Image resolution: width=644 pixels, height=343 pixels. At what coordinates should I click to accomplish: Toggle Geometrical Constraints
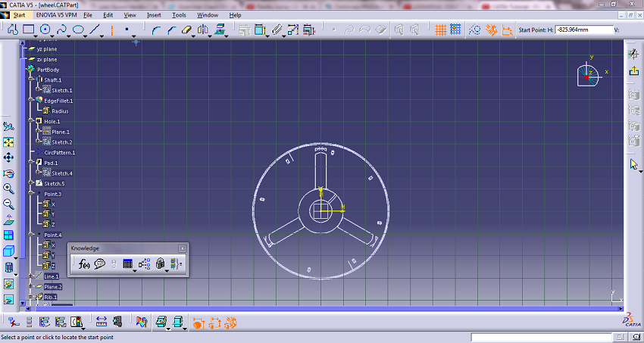[491, 30]
